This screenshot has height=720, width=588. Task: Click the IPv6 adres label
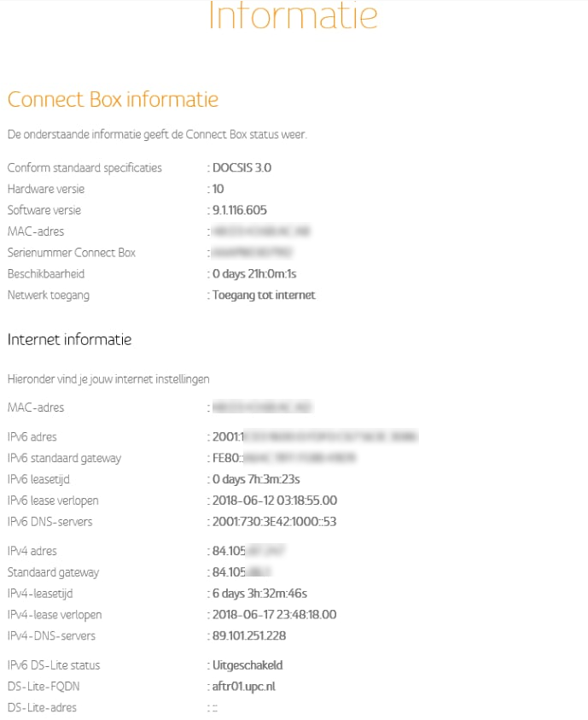coord(32,436)
